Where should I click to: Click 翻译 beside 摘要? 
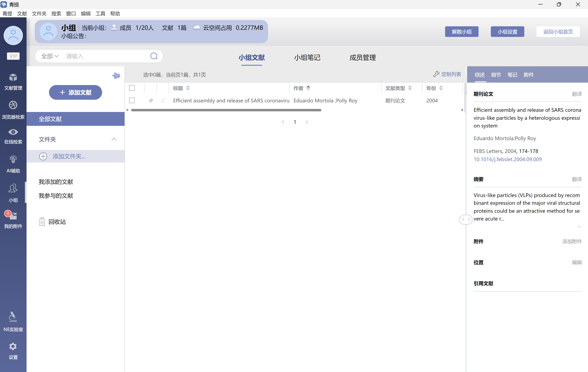tap(577, 179)
